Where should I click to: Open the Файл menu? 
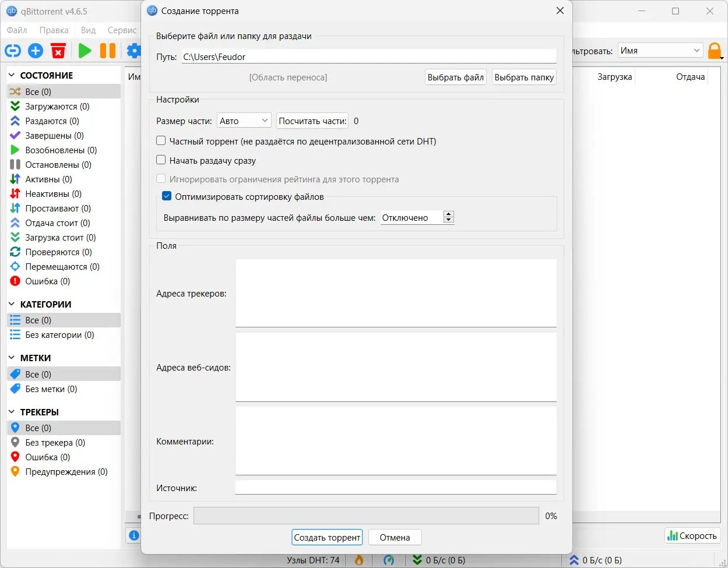tap(17, 30)
